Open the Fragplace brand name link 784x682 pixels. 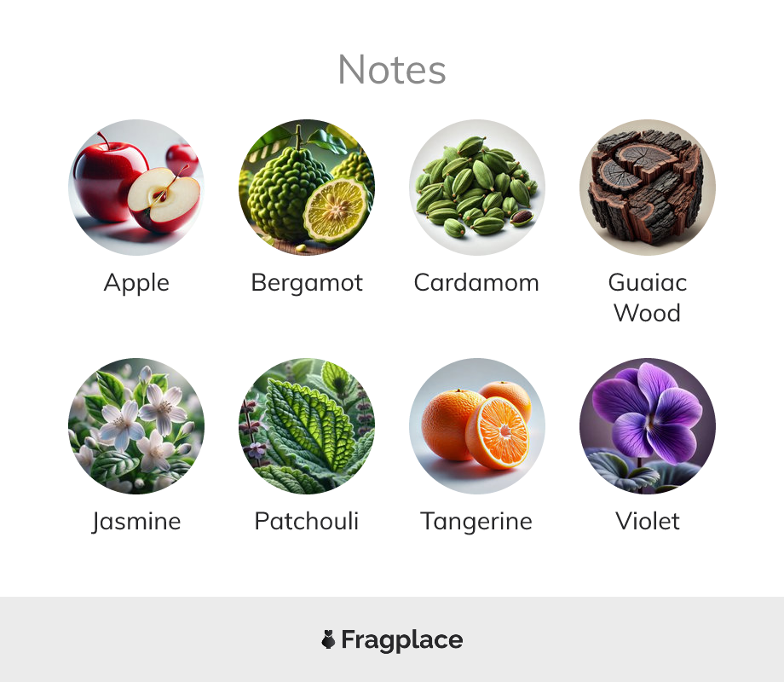tap(402, 640)
